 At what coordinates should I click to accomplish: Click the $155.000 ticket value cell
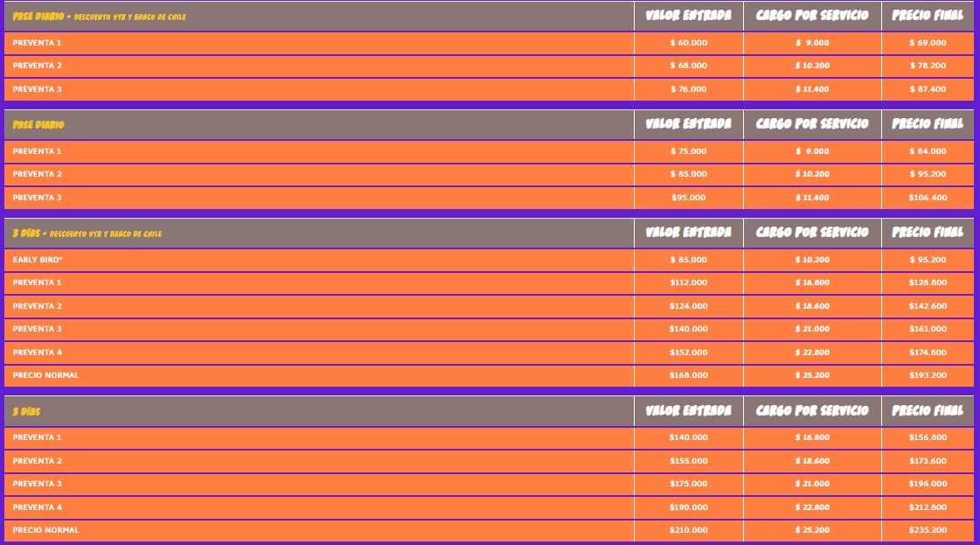click(x=688, y=461)
